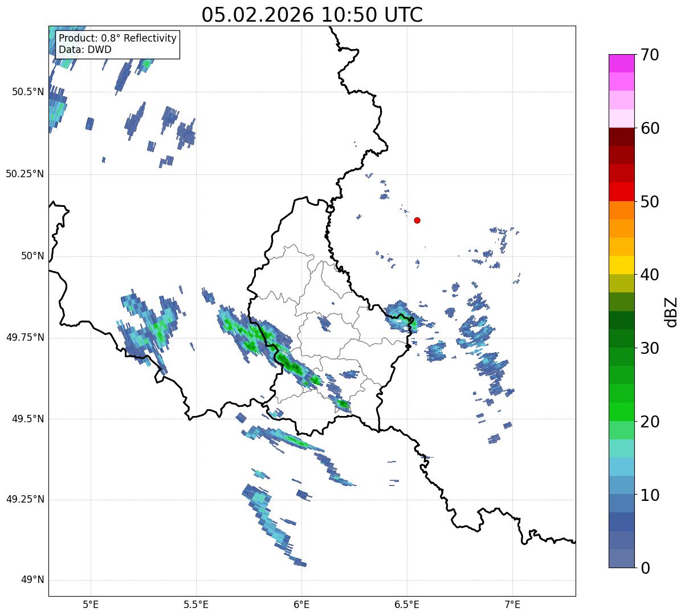Pick the yellow colorbar swatch at 40
Screen dimensions: 685x616
click(621, 265)
